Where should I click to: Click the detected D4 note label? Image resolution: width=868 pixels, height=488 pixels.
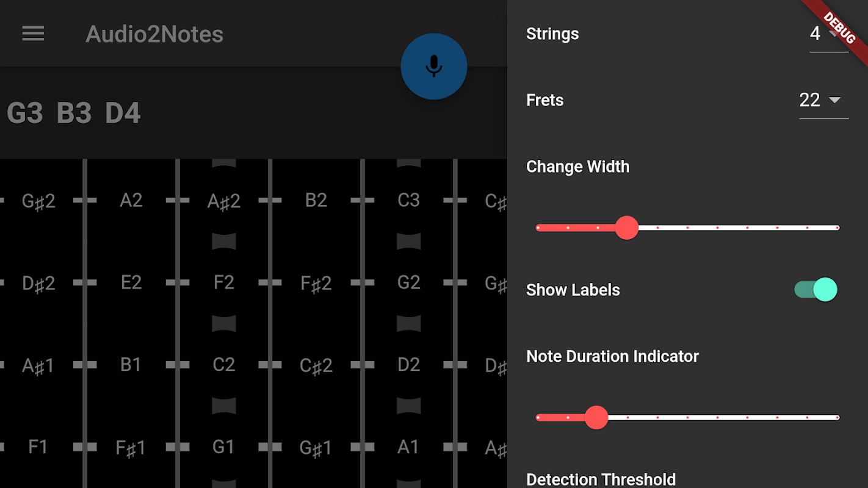123,113
